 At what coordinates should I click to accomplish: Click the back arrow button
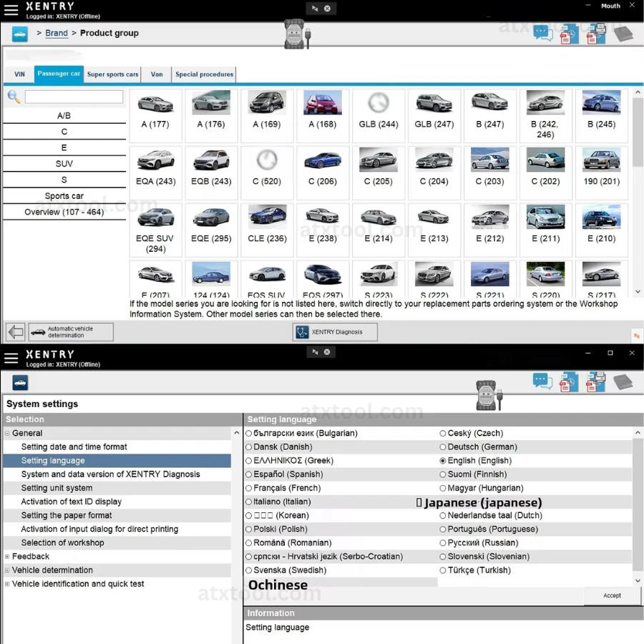tap(16, 332)
